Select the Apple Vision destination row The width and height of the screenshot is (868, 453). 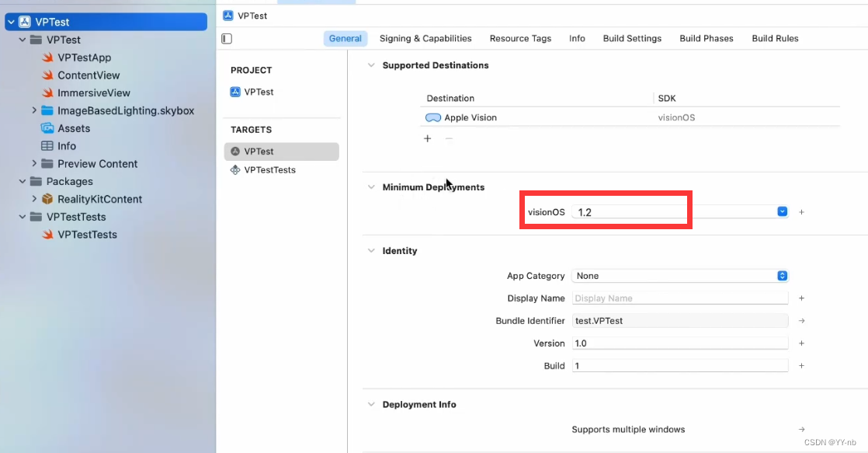tap(470, 117)
